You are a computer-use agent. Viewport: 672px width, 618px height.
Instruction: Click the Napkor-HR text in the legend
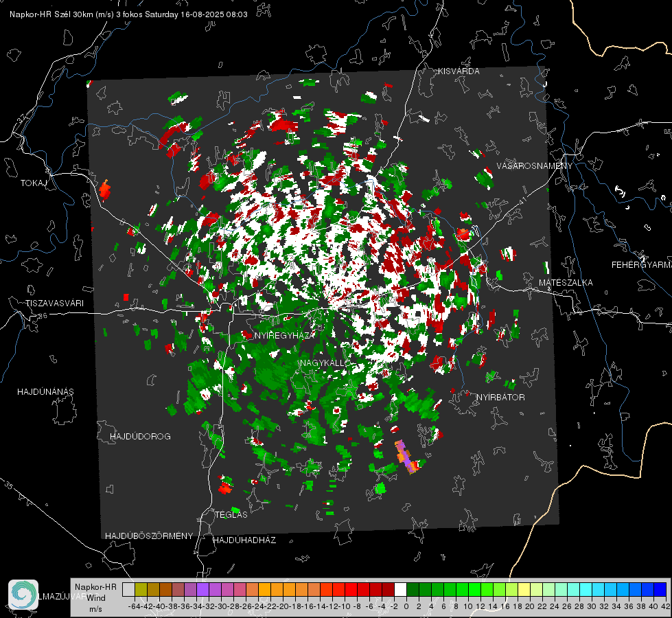click(x=95, y=587)
